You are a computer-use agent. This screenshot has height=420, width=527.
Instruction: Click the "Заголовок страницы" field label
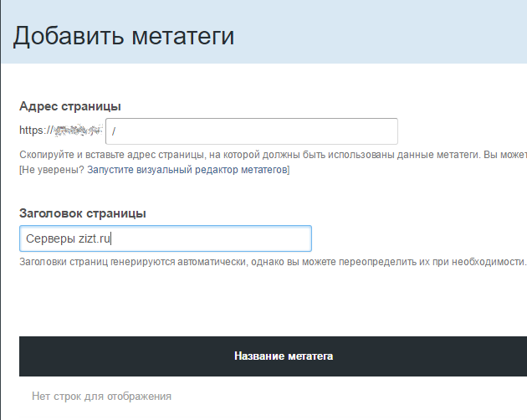coord(83,213)
